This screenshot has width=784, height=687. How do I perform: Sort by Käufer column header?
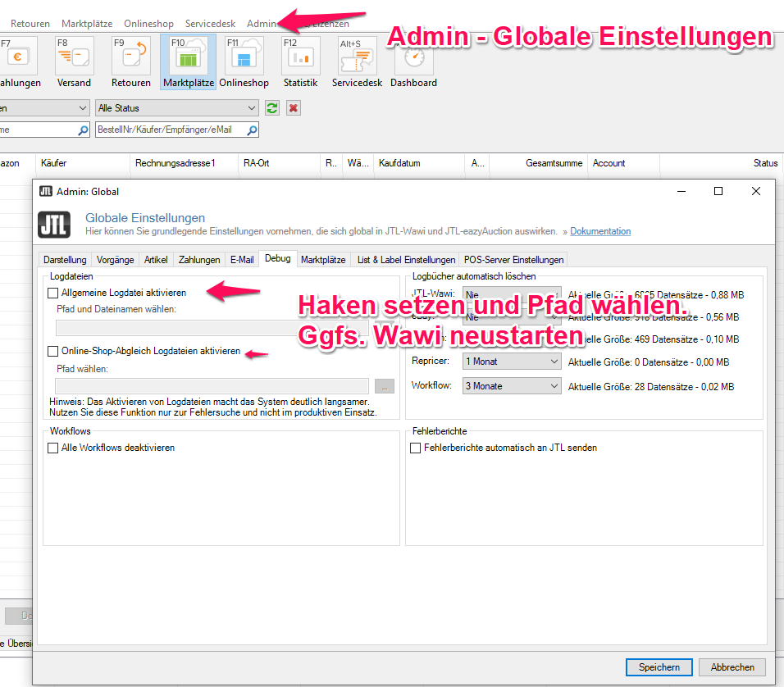click(x=83, y=163)
